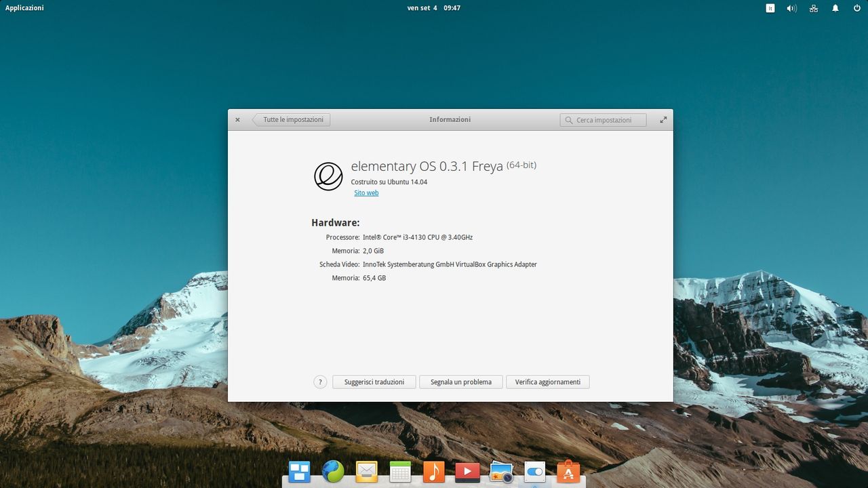868x488 pixels.
Task: Open the network indicator in top panel
Action: (814, 8)
